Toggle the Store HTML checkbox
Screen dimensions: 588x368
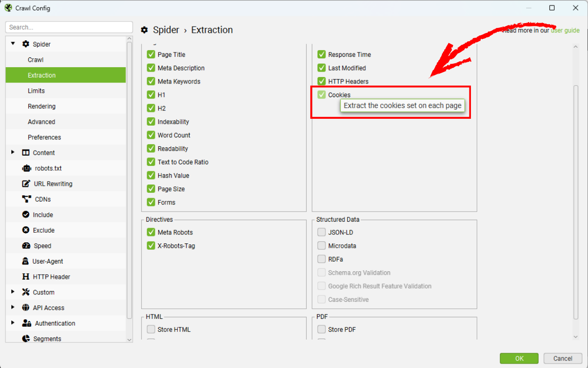point(151,329)
